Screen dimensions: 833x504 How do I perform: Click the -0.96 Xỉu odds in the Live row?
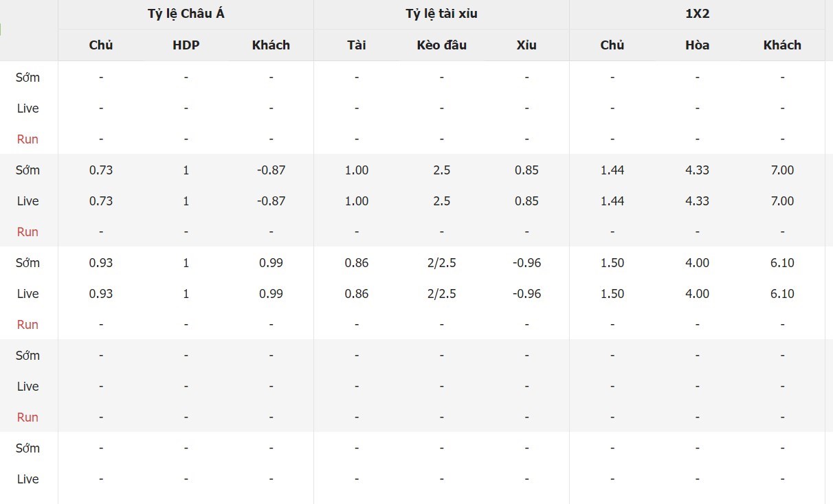(x=526, y=294)
